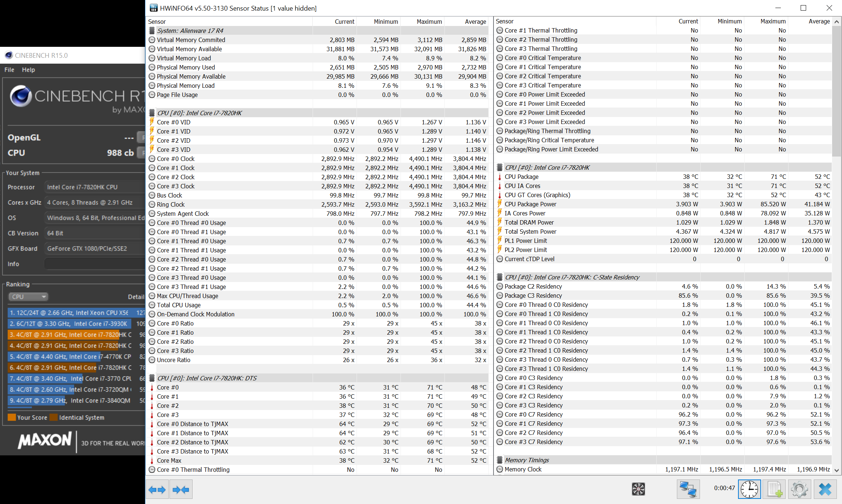This screenshot has width=842, height=504.
Task: Click the CINEBENCH R15.0 title bar icon
Action: pos(9,55)
